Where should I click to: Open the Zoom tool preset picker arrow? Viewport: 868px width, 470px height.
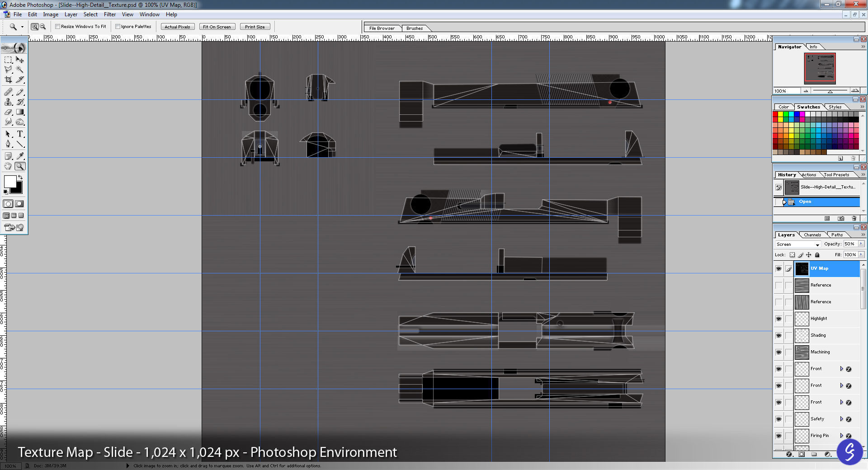[x=22, y=27]
